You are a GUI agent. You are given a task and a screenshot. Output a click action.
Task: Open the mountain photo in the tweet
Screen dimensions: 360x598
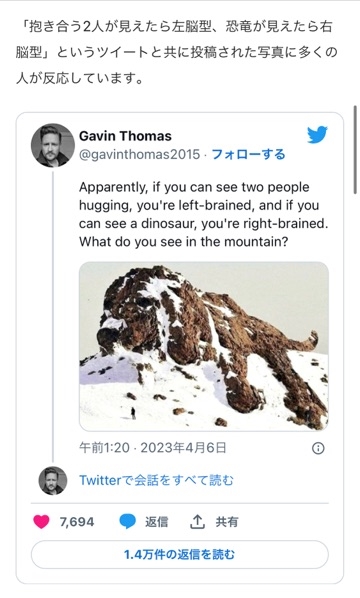[x=204, y=346]
